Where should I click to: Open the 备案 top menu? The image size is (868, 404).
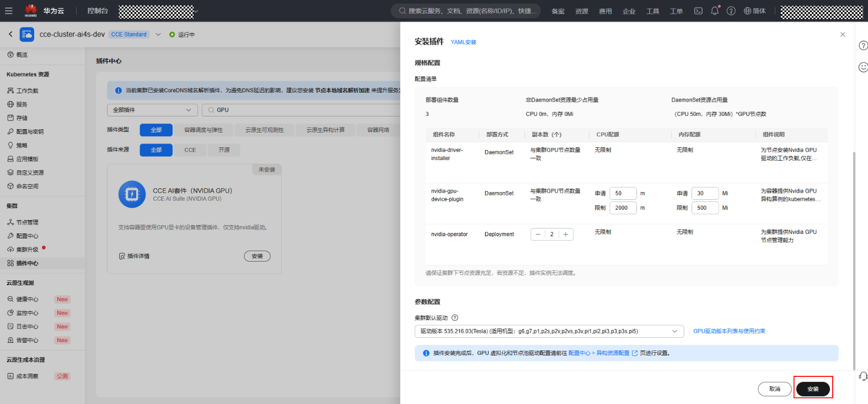point(558,11)
